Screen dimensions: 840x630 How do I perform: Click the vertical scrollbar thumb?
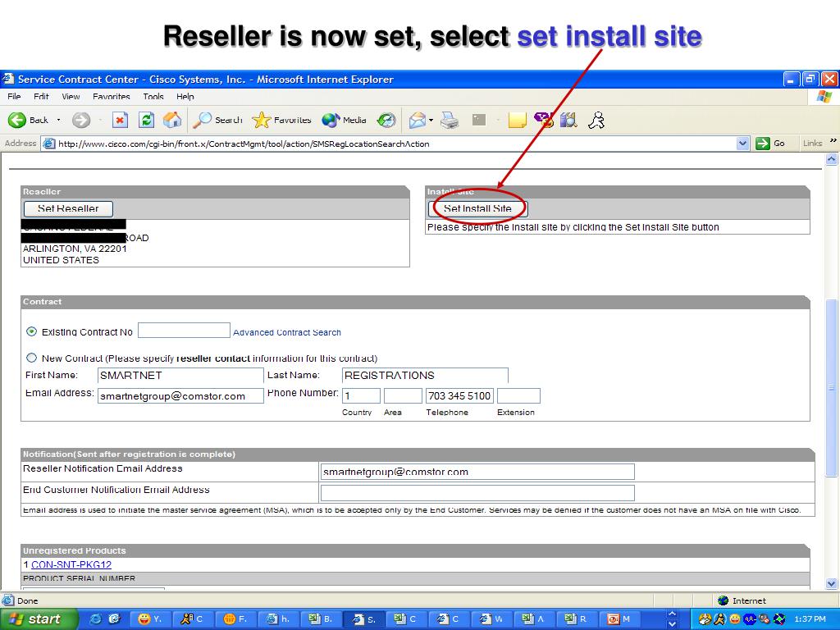click(832, 387)
